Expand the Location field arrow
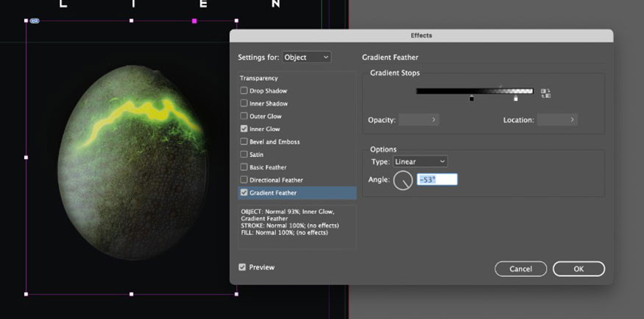 point(573,120)
